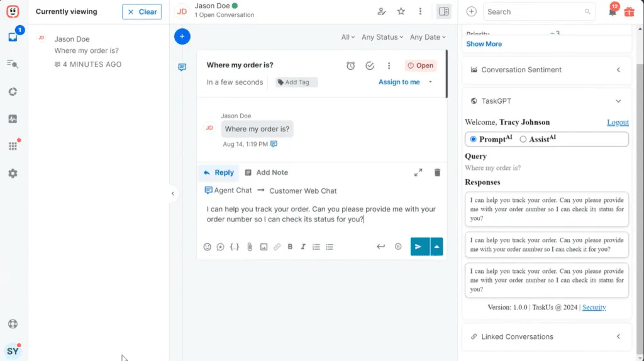Select the Prompt AI radio button

pyautogui.click(x=474, y=139)
